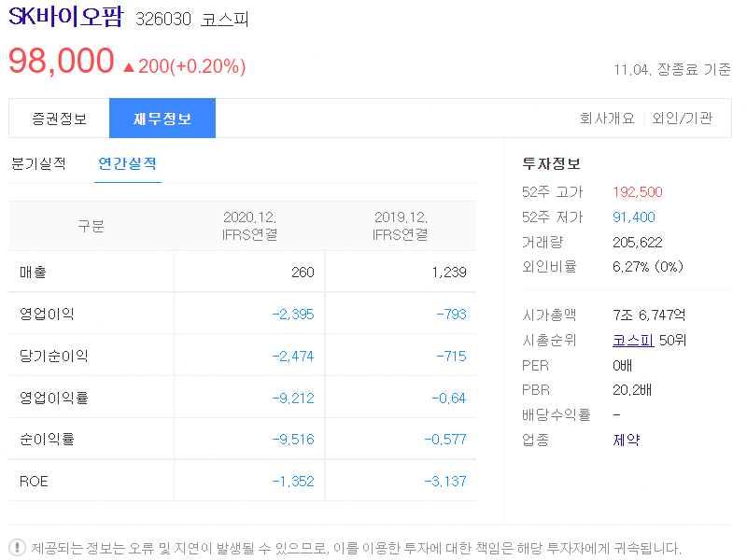
Task: Click the 구분 column header
Action: click(x=91, y=226)
